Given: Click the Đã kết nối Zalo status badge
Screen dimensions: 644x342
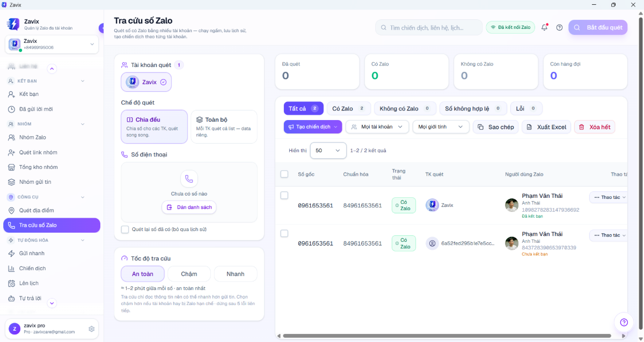Looking at the screenshot, I should tap(510, 27).
